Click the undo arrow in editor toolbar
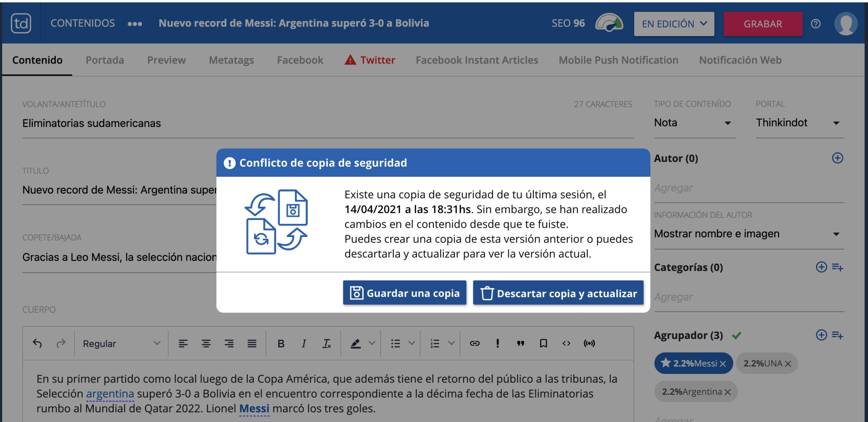 [x=37, y=343]
